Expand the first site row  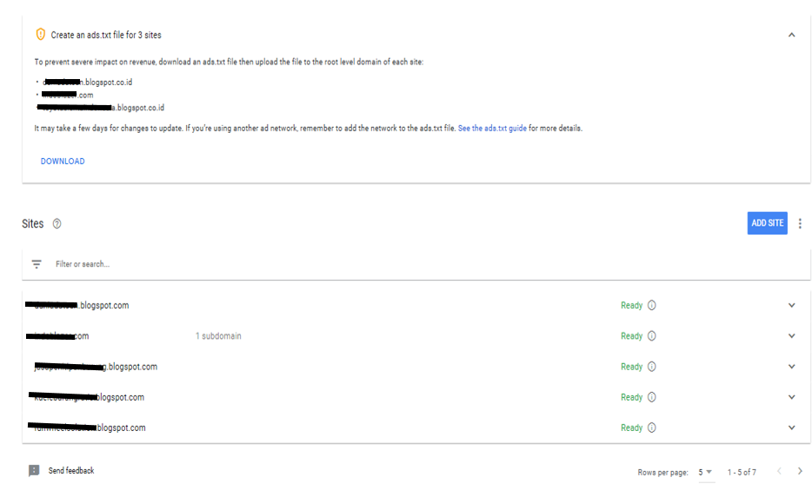pos(791,306)
